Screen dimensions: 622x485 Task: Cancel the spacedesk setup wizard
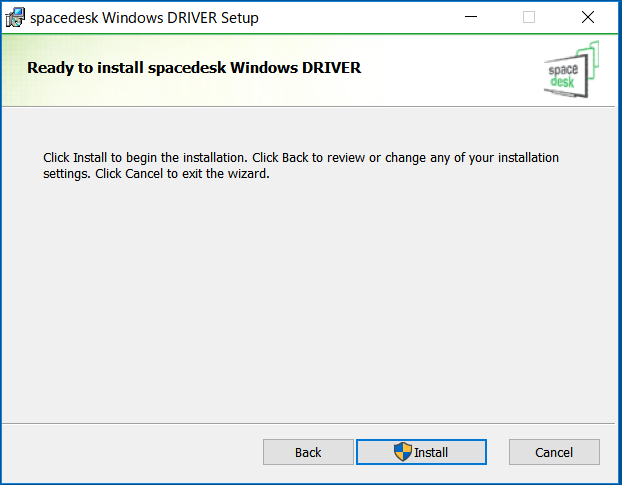click(x=554, y=452)
